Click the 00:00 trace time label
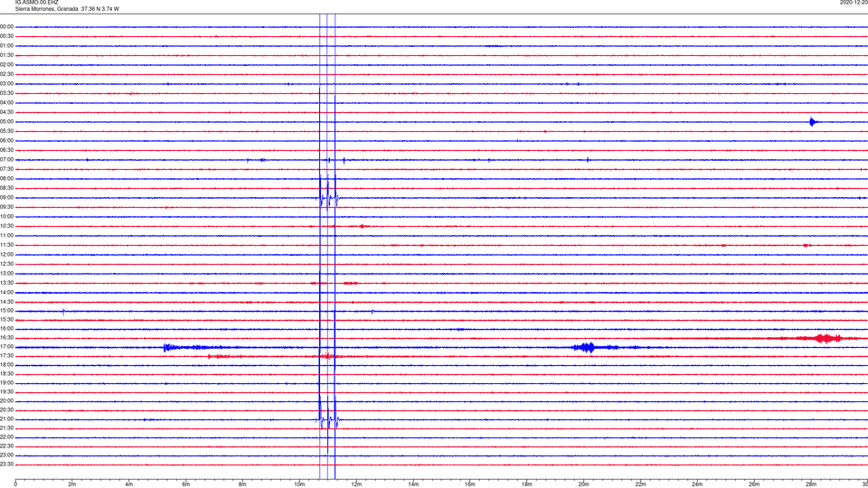The image size is (868, 488). pyautogui.click(x=6, y=26)
